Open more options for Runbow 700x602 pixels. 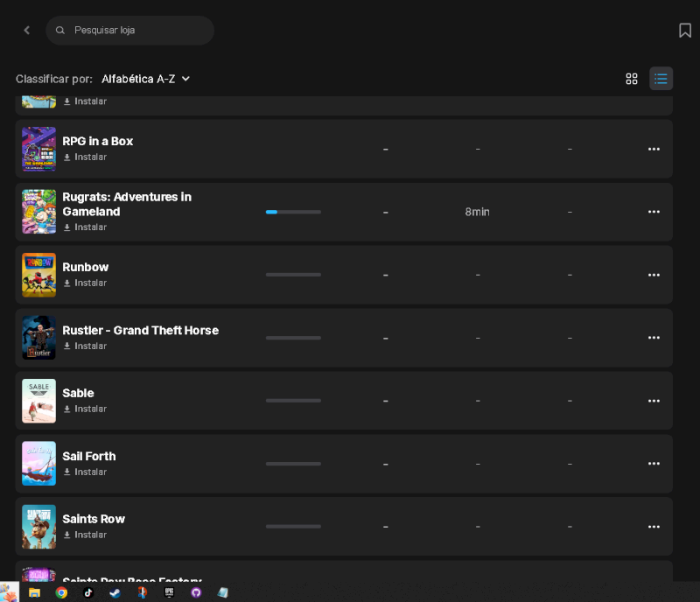[654, 275]
